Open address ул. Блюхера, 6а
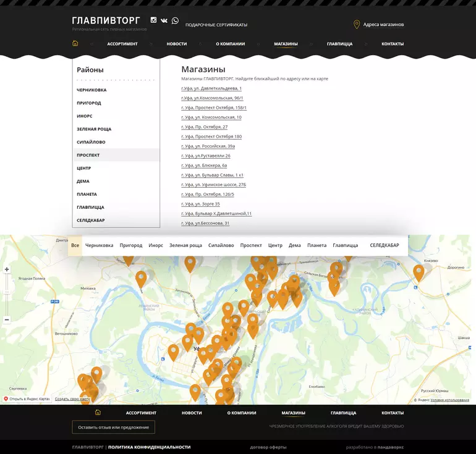476x454 pixels. click(204, 166)
